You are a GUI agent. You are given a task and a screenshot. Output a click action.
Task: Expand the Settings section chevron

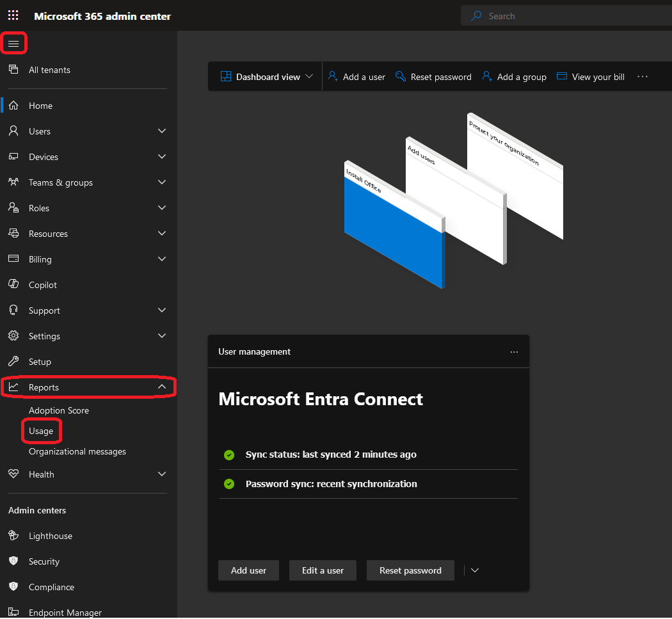[162, 335]
